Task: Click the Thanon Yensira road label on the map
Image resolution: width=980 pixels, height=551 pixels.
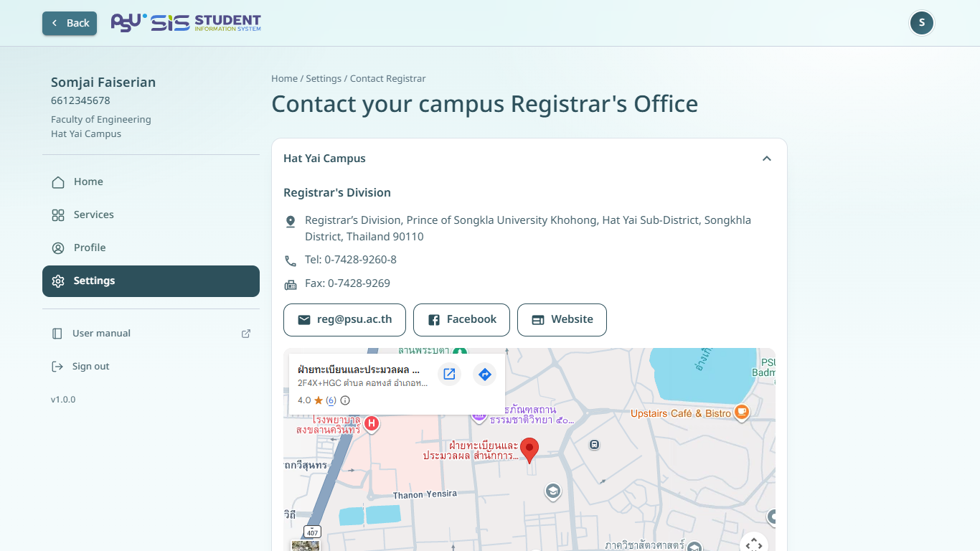Action: point(425,494)
